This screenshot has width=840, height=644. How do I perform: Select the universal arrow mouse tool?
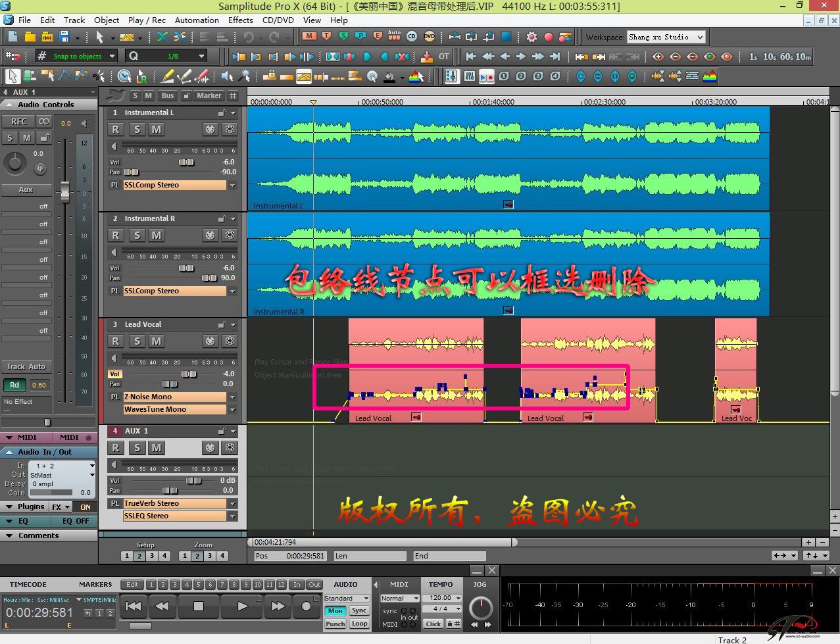point(12,76)
